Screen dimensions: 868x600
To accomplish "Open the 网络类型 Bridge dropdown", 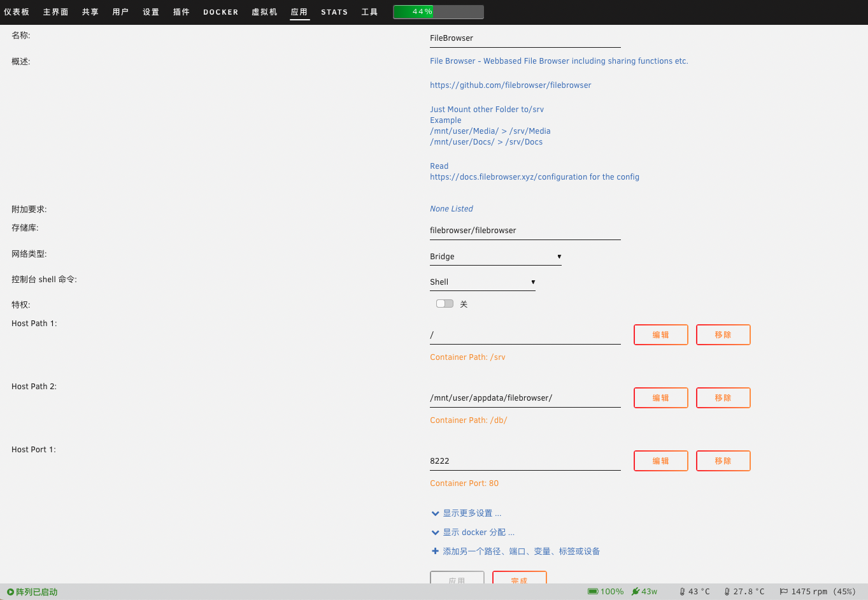I will 495,256.
